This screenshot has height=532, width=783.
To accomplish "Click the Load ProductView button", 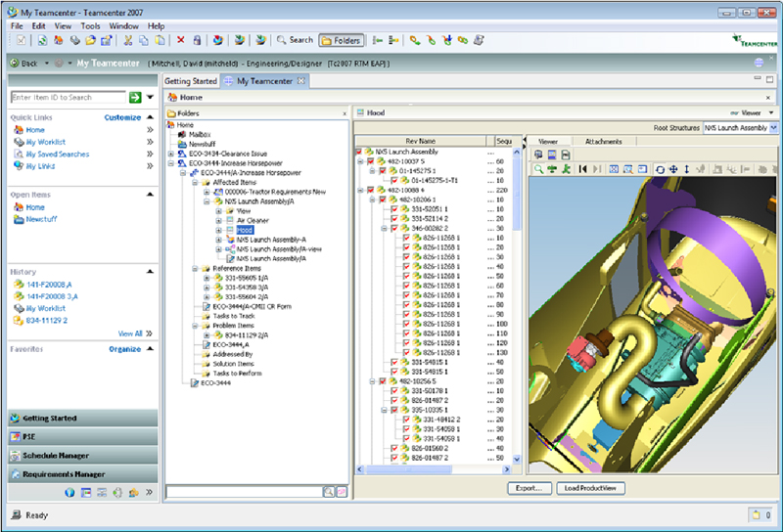I will click(590, 488).
